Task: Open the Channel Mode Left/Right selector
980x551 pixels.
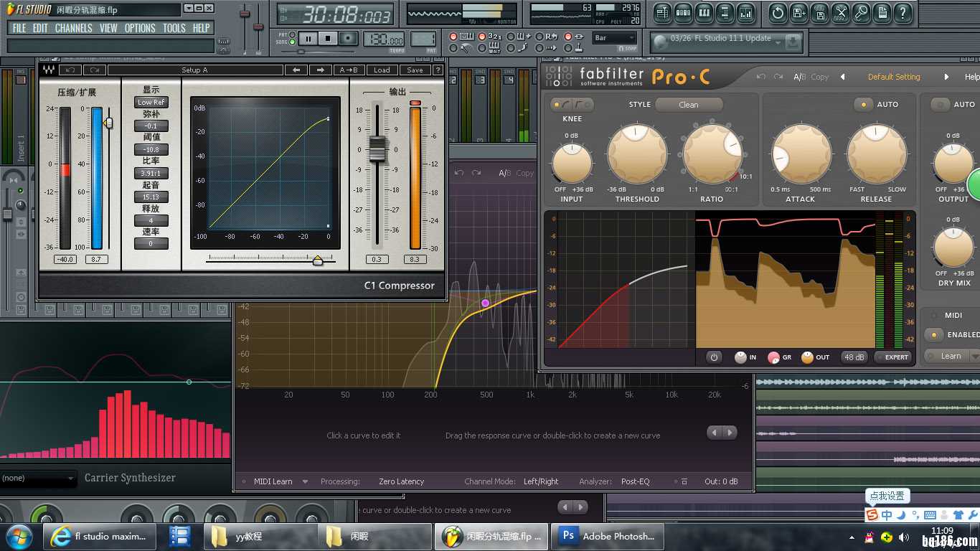Action: click(x=541, y=481)
